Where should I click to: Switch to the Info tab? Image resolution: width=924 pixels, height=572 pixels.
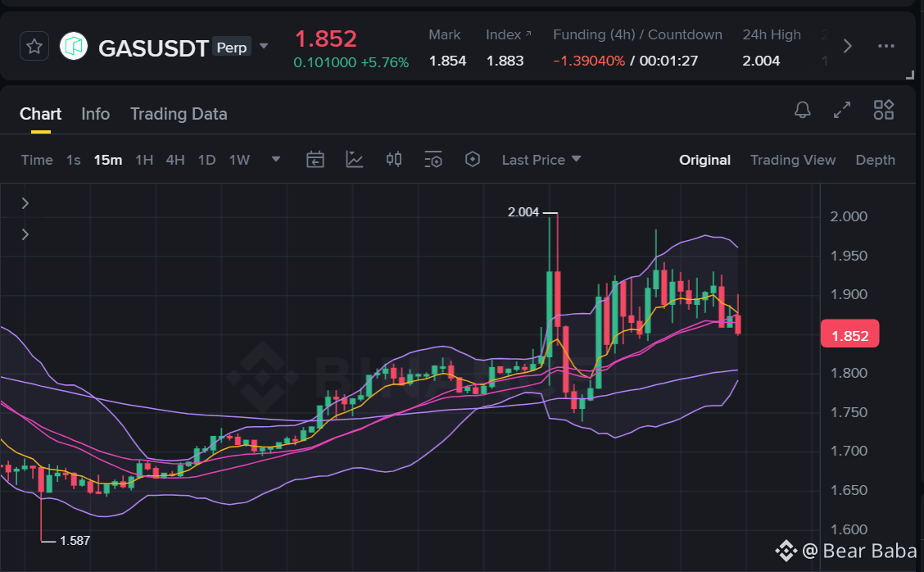click(x=96, y=114)
